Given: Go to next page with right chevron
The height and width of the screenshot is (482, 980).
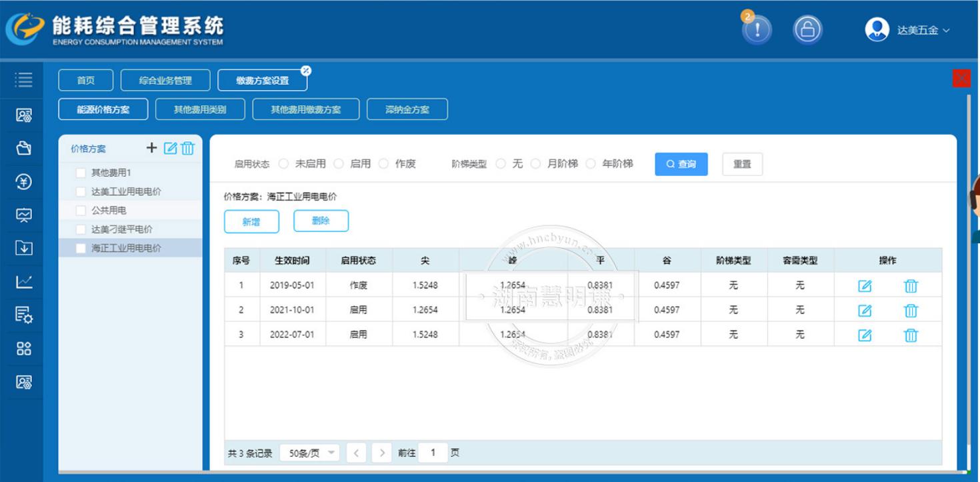Looking at the screenshot, I should [x=381, y=453].
